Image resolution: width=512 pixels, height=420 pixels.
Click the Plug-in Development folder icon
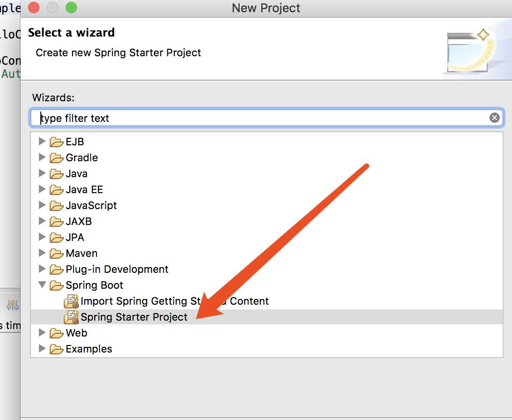56,270
